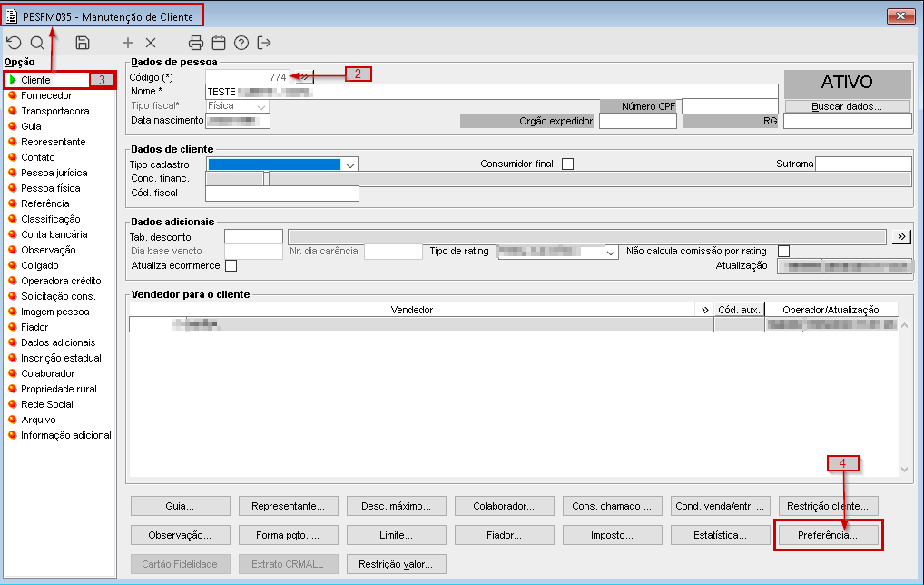Select Conta bancária option
The width and height of the screenshot is (924, 585).
(54, 234)
